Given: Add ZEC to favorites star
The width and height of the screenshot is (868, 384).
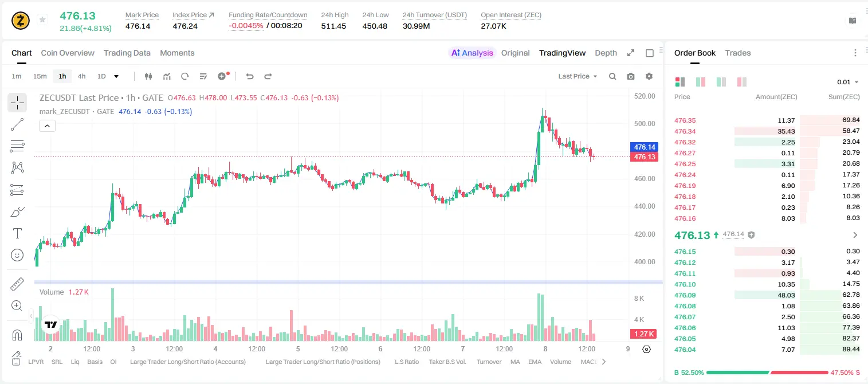Looking at the screenshot, I should click(42, 20).
